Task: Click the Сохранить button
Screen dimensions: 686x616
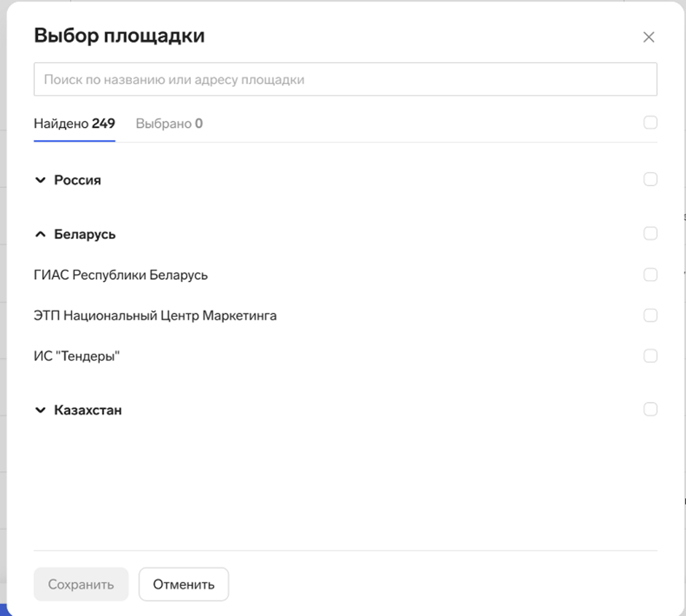Action: [x=81, y=584]
